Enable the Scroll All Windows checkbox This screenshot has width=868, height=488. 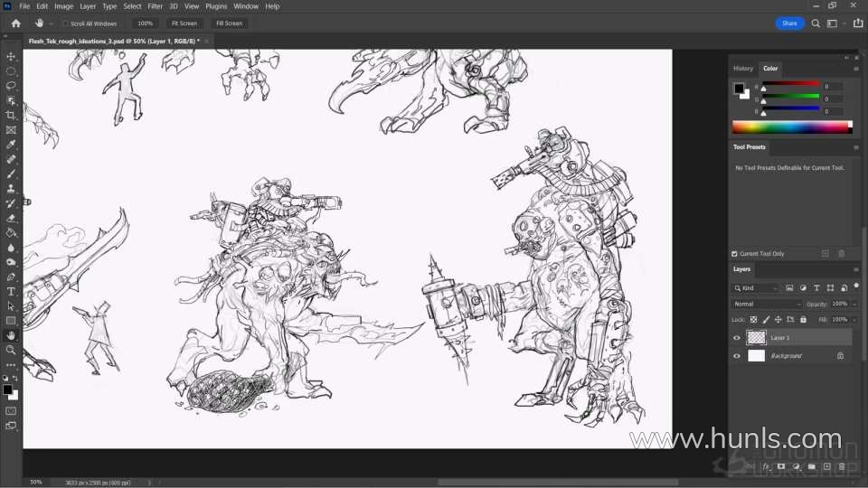(x=66, y=23)
